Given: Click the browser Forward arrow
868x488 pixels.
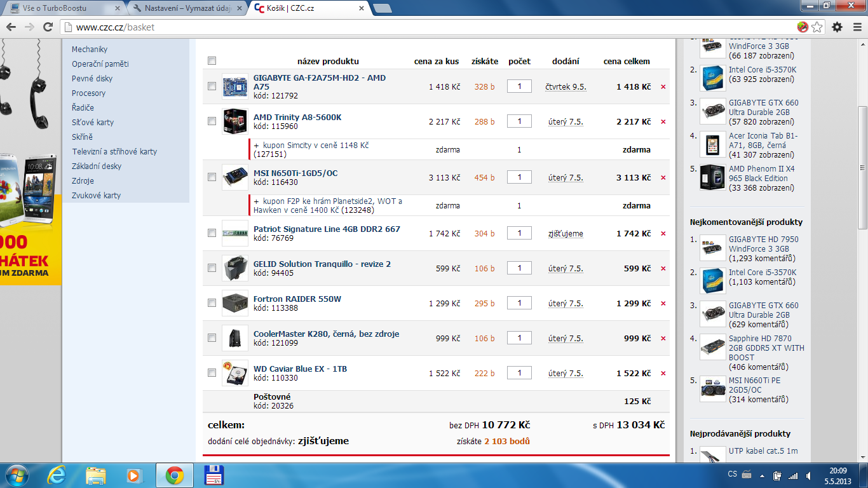Looking at the screenshot, I should click(x=29, y=27).
